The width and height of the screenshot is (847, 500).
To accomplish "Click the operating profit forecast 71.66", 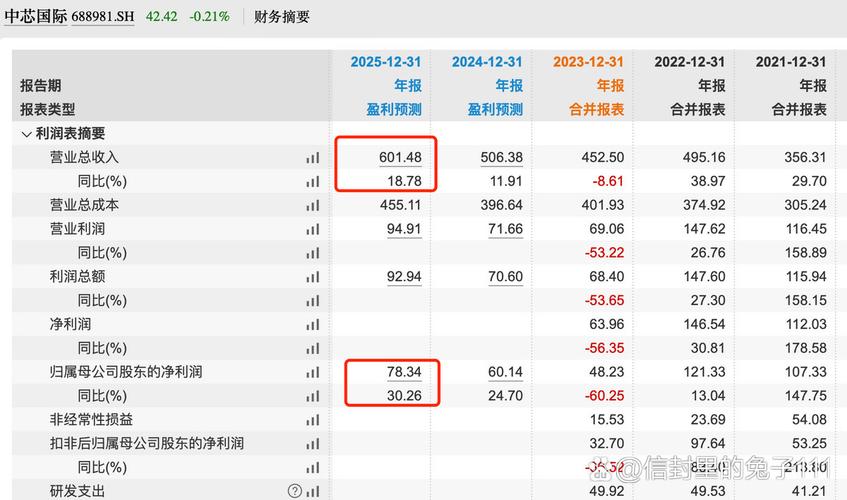I will coord(506,228).
